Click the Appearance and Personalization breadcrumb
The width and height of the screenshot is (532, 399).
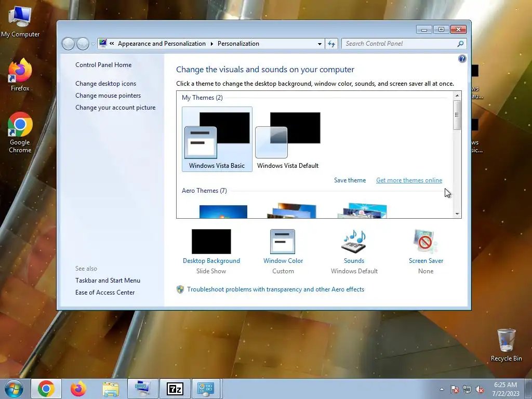click(162, 44)
